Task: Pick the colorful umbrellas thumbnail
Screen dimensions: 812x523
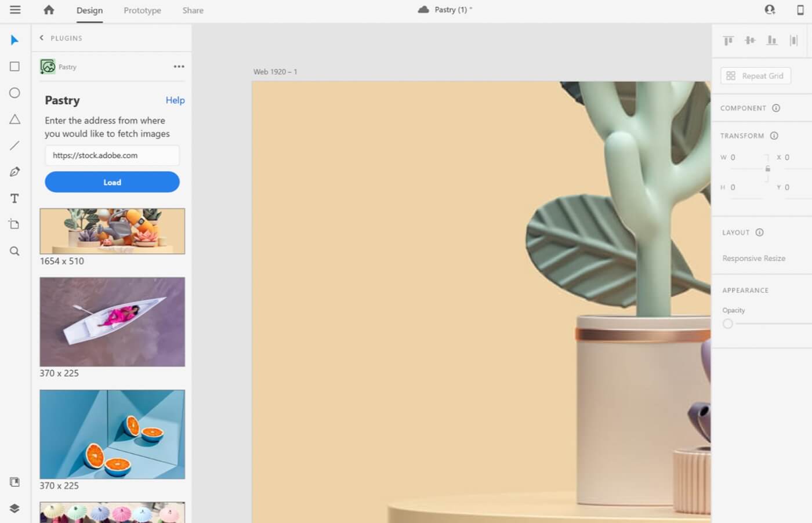Action: pos(113,513)
